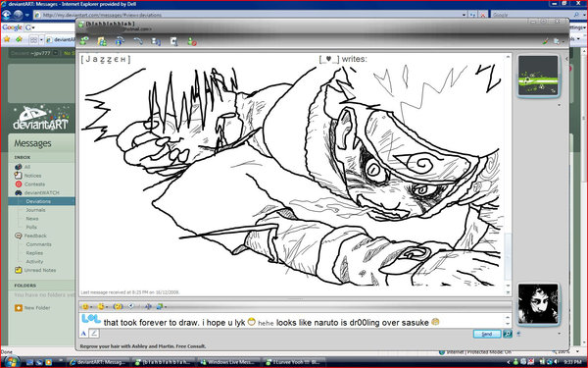Click the invite contact icon in Messenger toolbar

pos(84,41)
